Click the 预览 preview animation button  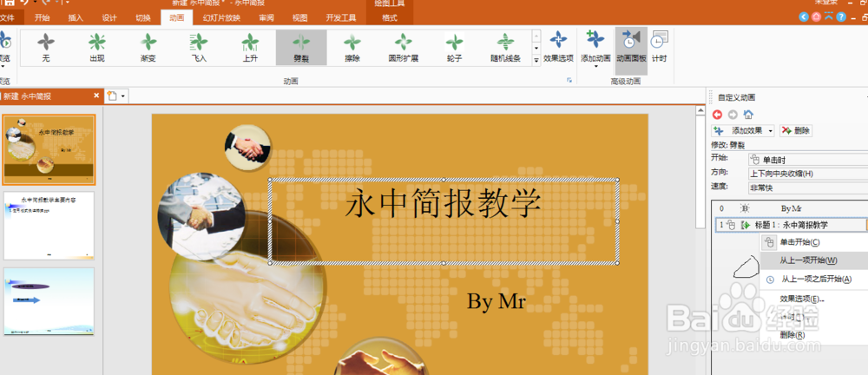[4, 49]
